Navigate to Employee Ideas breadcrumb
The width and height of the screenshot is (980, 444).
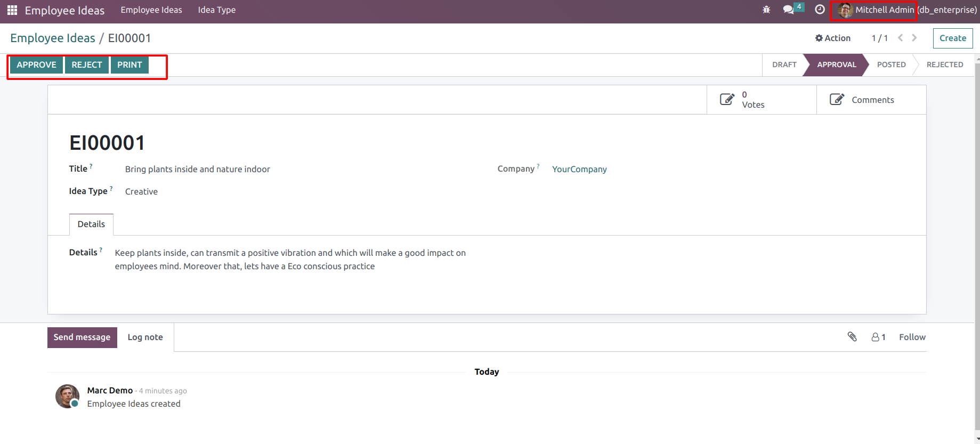click(53, 38)
